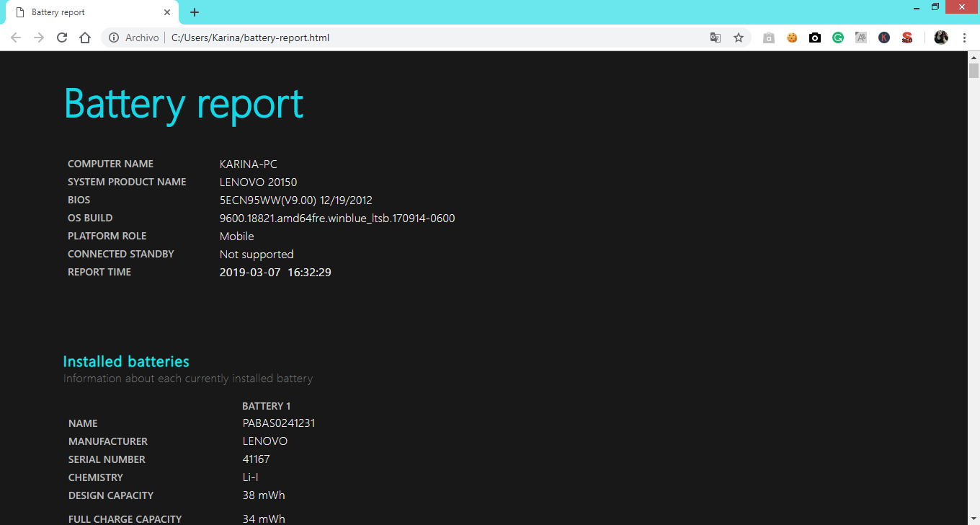Screen dimensions: 980x525
Task: View site information for the local file
Action: 114,37
